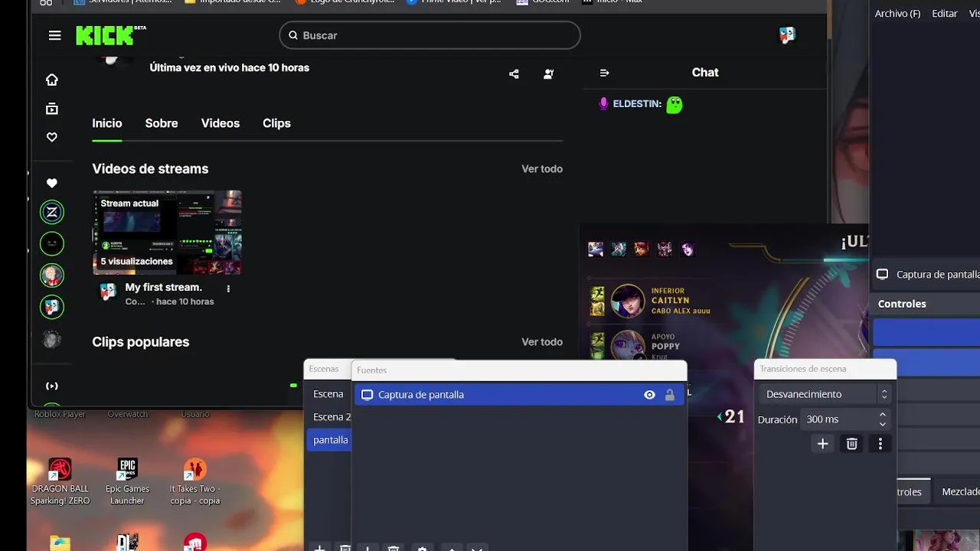Click the Escenas panel title
This screenshot has width=980, height=551.
coord(323,369)
